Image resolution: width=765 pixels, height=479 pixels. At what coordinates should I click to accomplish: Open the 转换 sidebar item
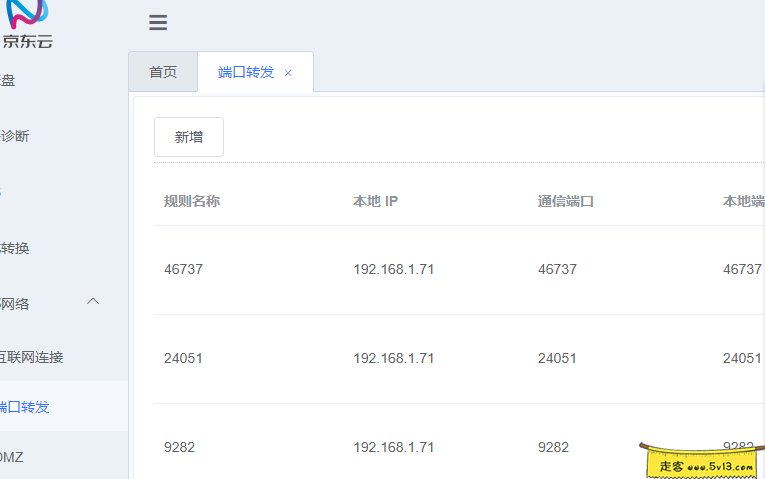(15, 248)
